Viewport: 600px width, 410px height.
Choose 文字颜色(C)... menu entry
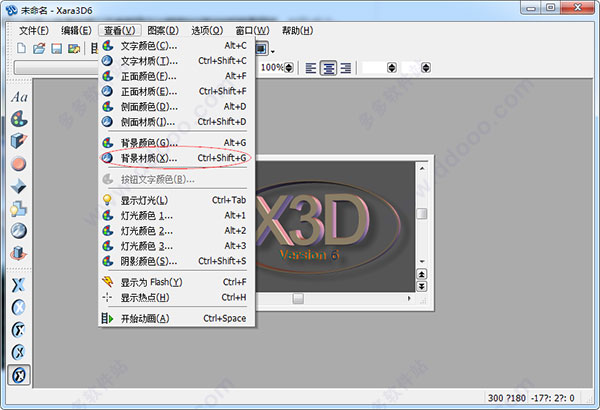[x=176, y=46]
